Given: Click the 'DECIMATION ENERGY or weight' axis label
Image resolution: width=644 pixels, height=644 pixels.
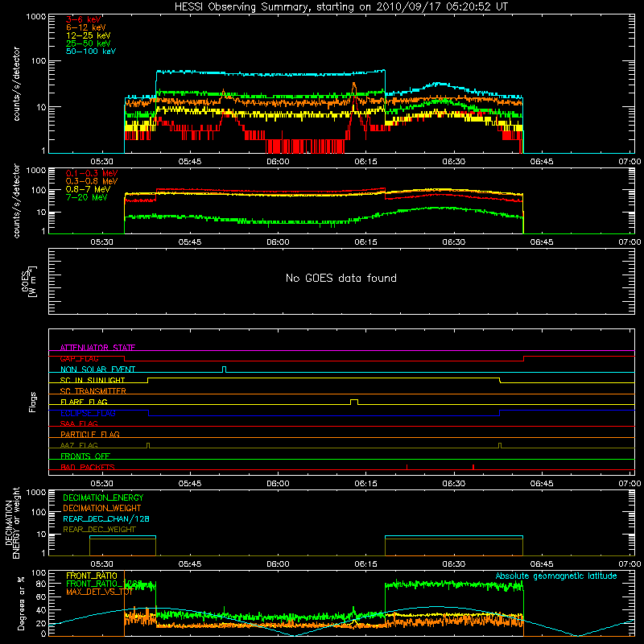Looking at the screenshot, I should (12, 522).
